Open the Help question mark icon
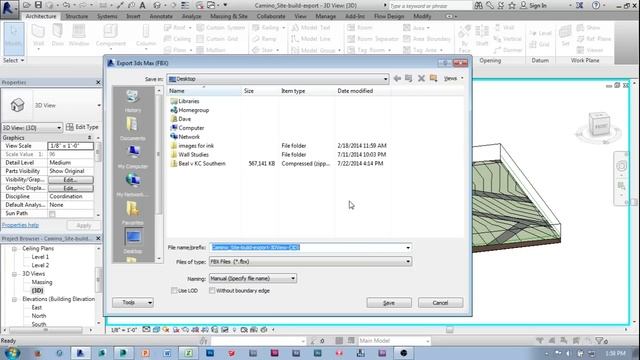 point(596,5)
